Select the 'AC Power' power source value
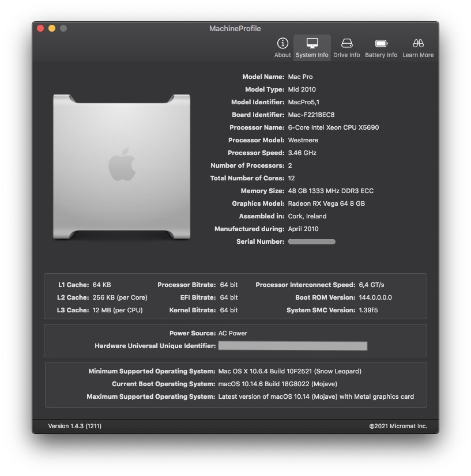This screenshot has height=476, width=471. coord(232,333)
